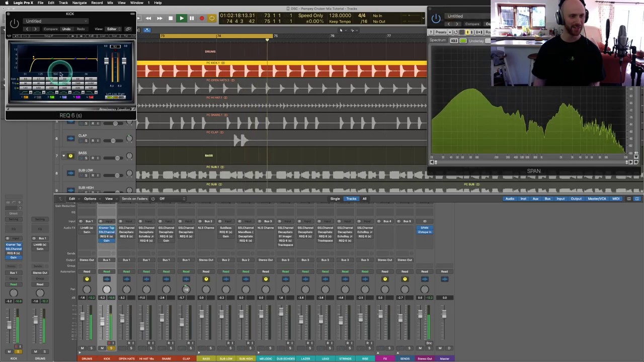Click the SUB LOW track waveform icon

pyautogui.click(x=70, y=173)
